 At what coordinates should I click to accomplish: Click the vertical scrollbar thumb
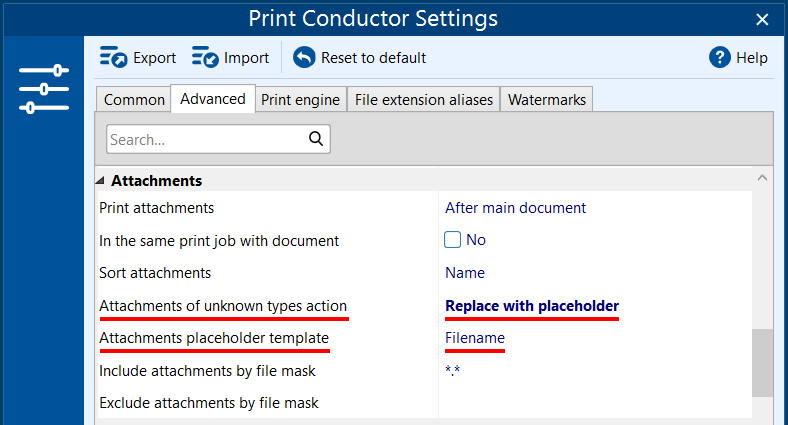coord(762,363)
